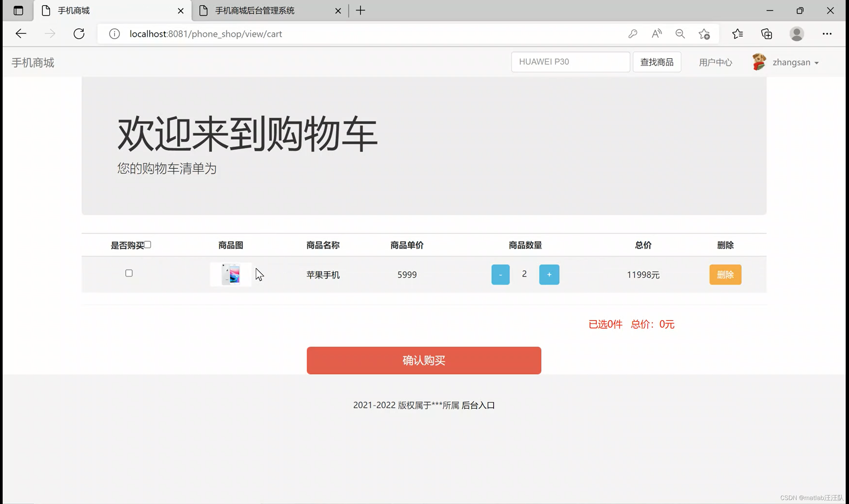Viewport: 849px width, 504px height.
Task: Click the zoom out magnifier icon
Action: click(x=680, y=33)
